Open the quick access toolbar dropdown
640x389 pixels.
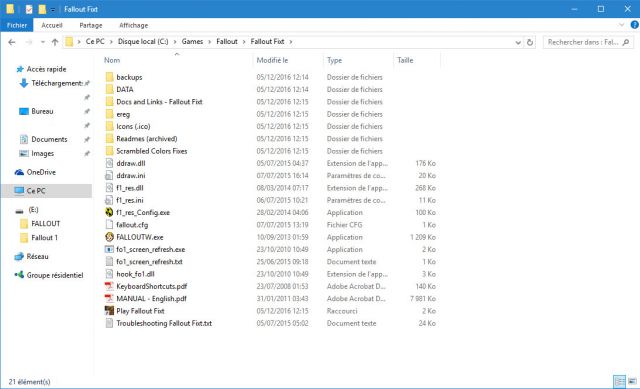pyautogui.click(x=53, y=9)
